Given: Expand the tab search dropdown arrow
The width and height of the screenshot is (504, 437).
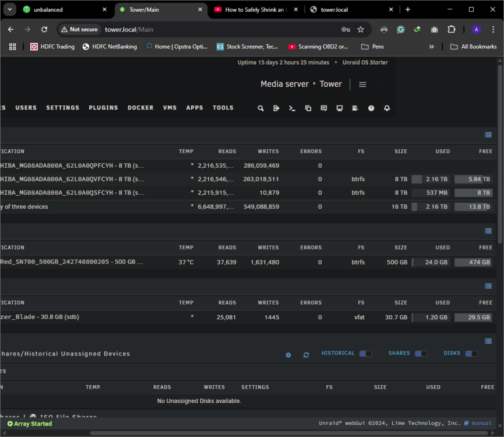Looking at the screenshot, I should (10, 9).
